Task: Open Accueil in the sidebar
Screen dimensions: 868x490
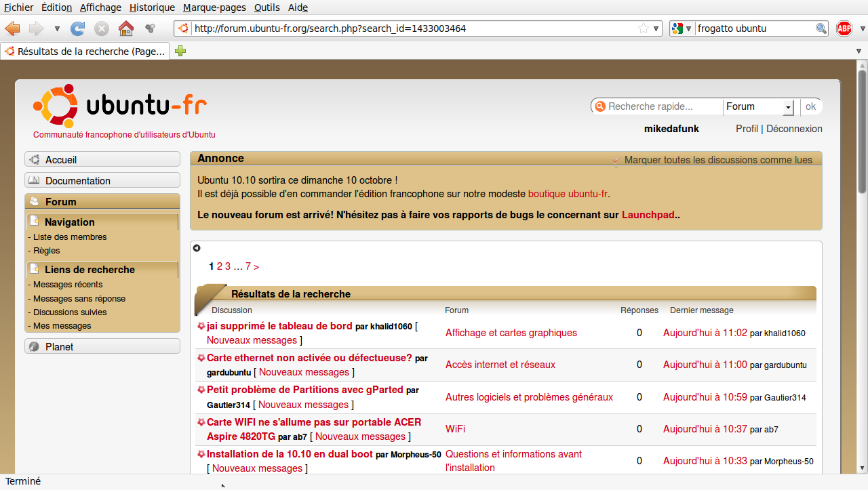Action: click(102, 159)
